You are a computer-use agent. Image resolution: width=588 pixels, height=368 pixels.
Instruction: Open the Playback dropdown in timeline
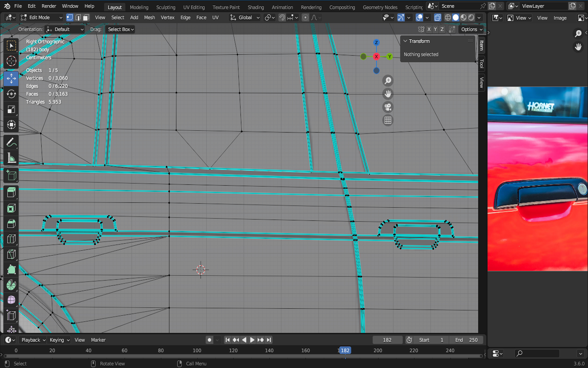[x=33, y=340]
